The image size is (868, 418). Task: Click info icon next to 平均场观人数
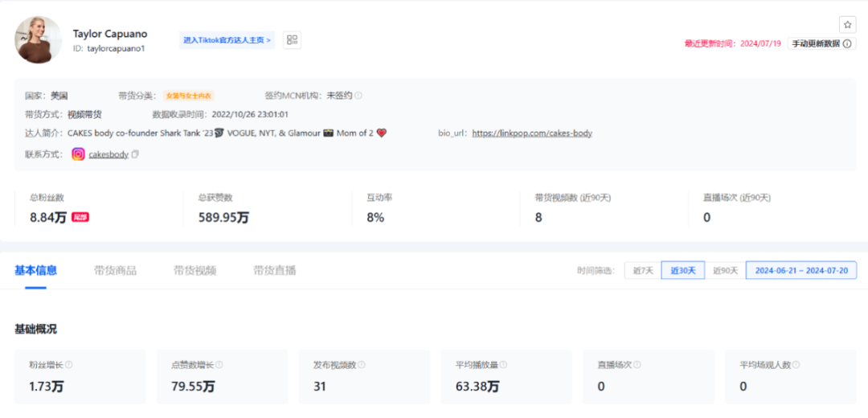pyautogui.click(x=796, y=365)
